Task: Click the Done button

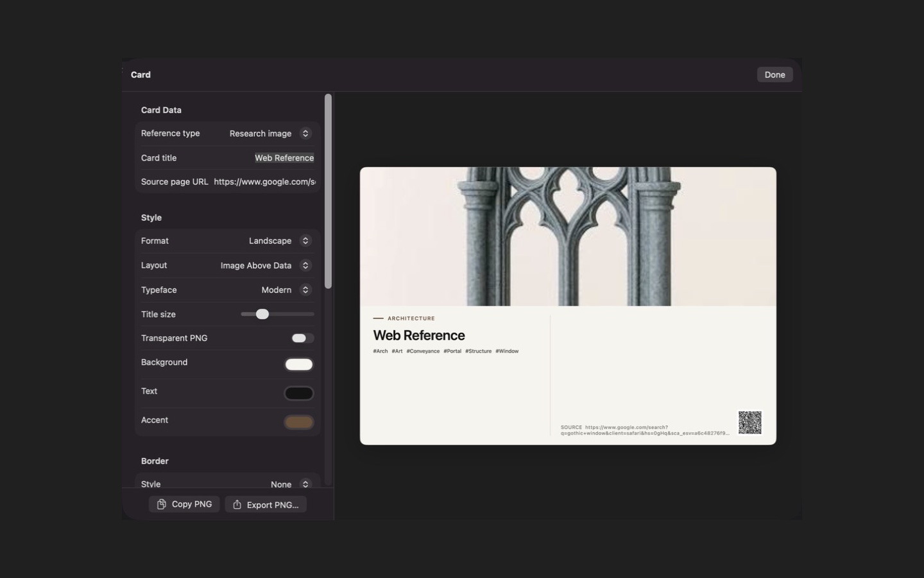Action: tap(774, 74)
